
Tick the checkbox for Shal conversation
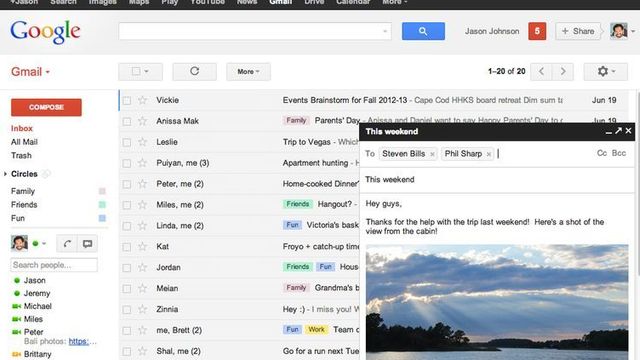click(x=127, y=351)
